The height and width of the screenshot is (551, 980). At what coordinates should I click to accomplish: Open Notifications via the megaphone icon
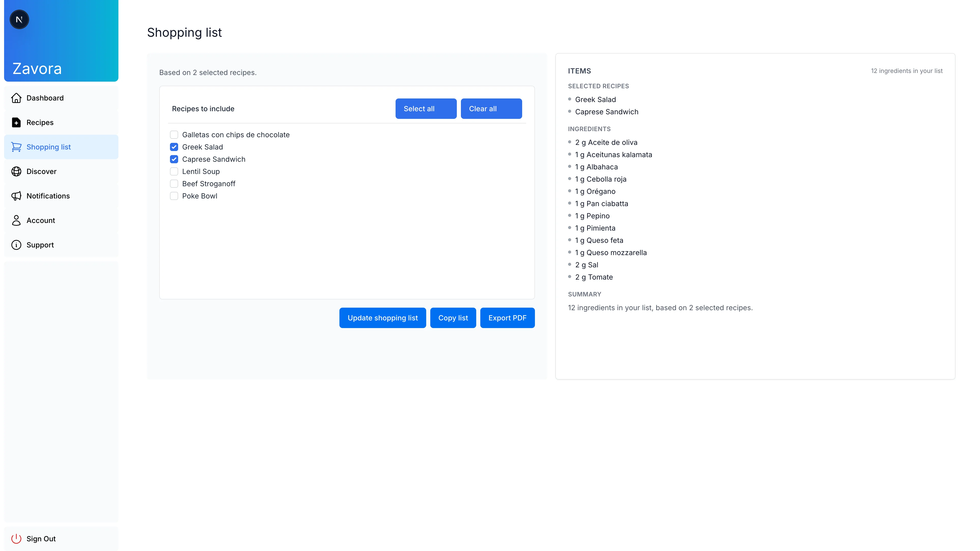[x=16, y=196]
